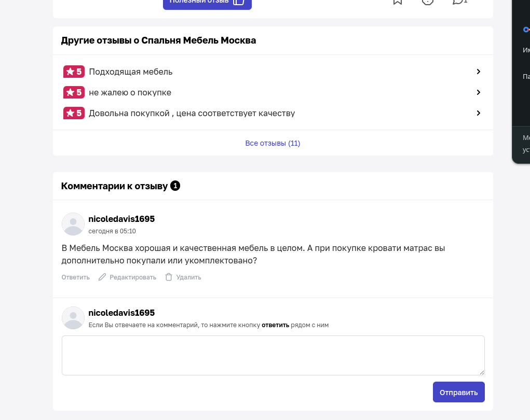Viewport: 530px width, 420px height.
Task: Expand chevron for не жалею о покупке
Action: tap(478, 92)
